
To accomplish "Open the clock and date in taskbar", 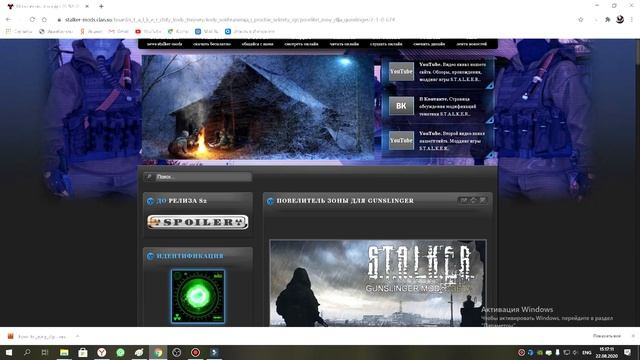I will (607, 352).
